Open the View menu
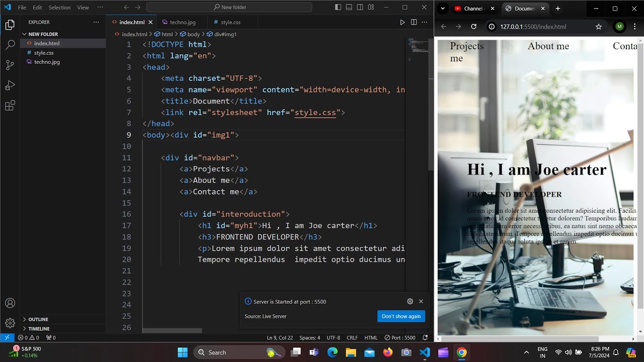 point(83,8)
